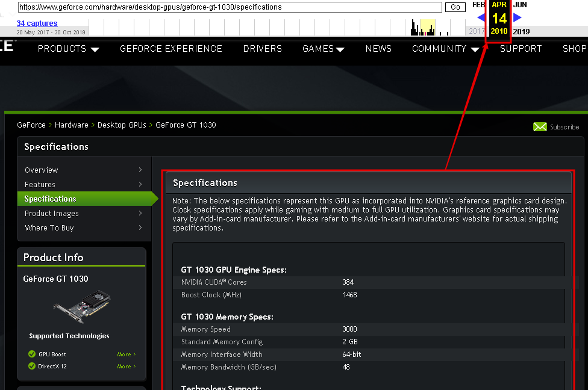The width and height of the screenshot is (588, 390).
Task: Expand the Where To Buy chevron arrow
Action: pyautogui.click(x=140, y=227)
